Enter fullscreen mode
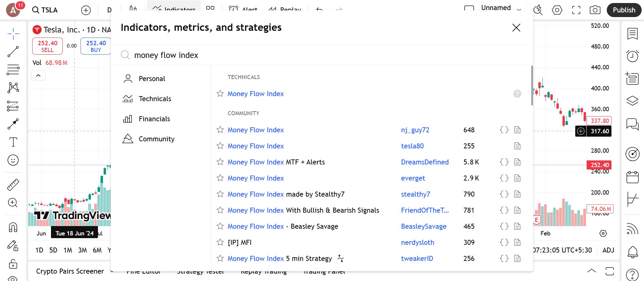The image size is (644, 281). point(576,10)
